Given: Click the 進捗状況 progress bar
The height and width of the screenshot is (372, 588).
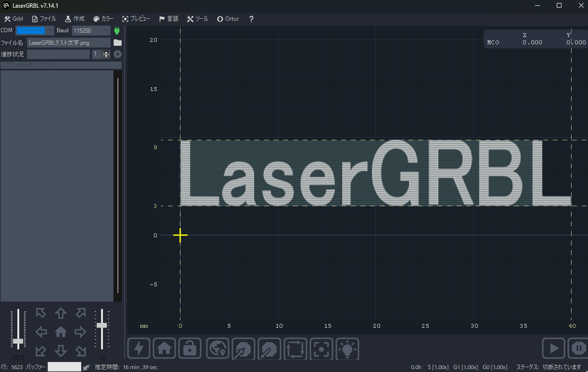Looking at the screenshot, I should [58, 54].
